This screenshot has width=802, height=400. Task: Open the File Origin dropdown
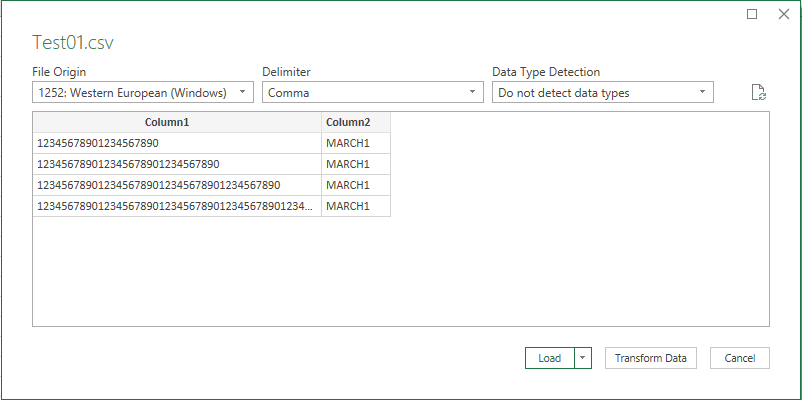pyautogui.click(x=143, y=93)
